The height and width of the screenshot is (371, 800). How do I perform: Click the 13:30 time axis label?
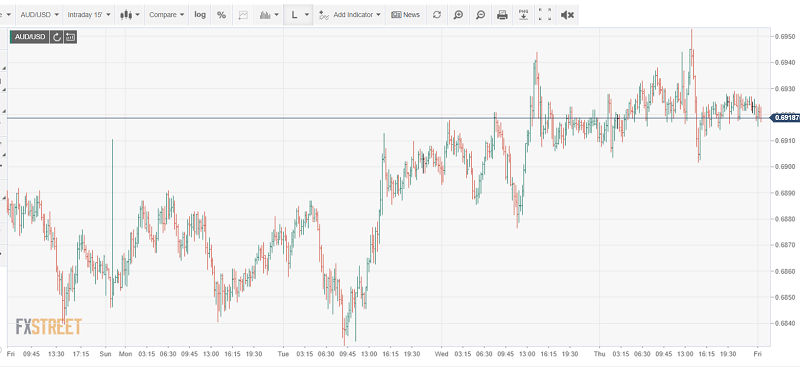point(56,354)
